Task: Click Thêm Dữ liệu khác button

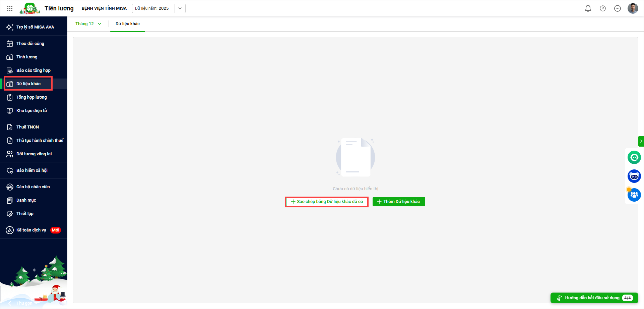Action: pos(398,202)
